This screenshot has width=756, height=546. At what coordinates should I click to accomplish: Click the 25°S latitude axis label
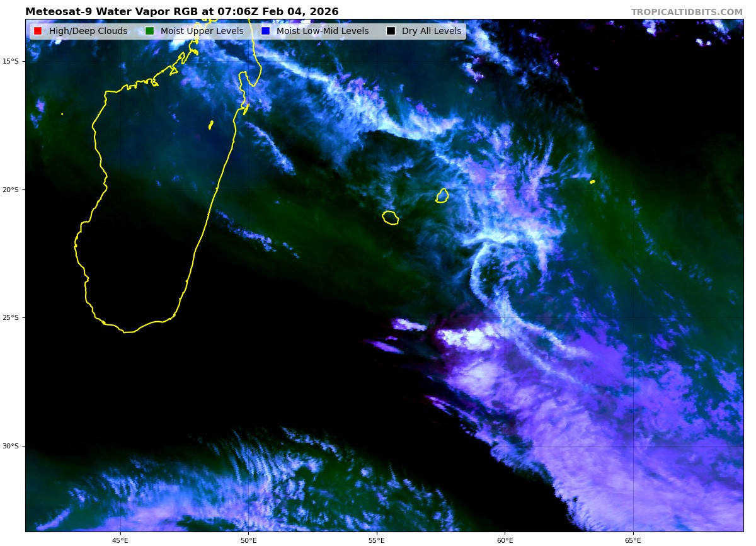pyautogui.click(x=10, y=317)
